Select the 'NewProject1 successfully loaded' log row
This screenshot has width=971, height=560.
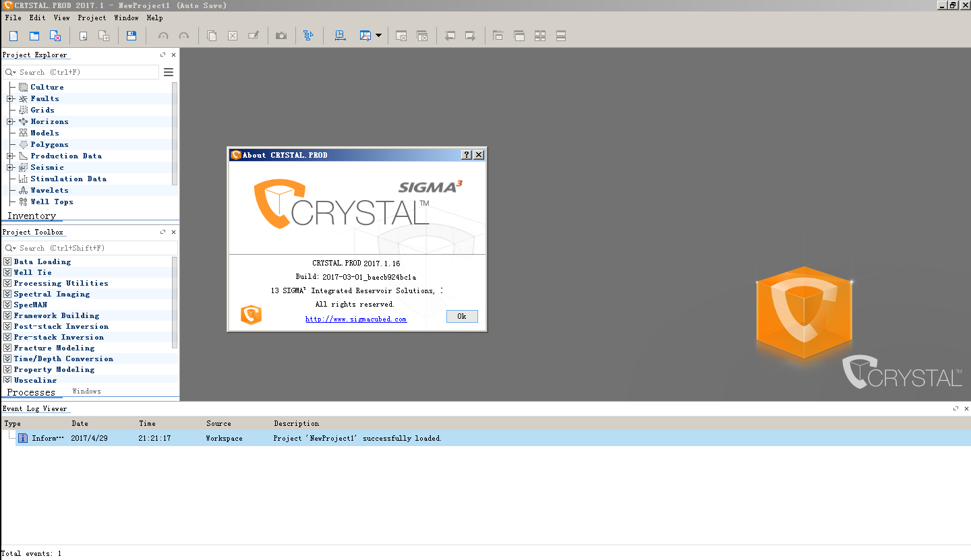pyautogui.click(x=493, y=438)
